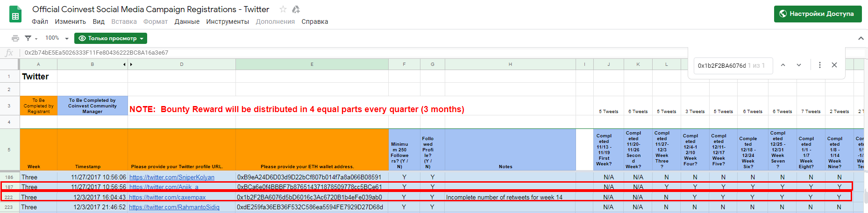Select To Be Completed by Registrant cell
The image size is (868, 213).
[38, 106]
